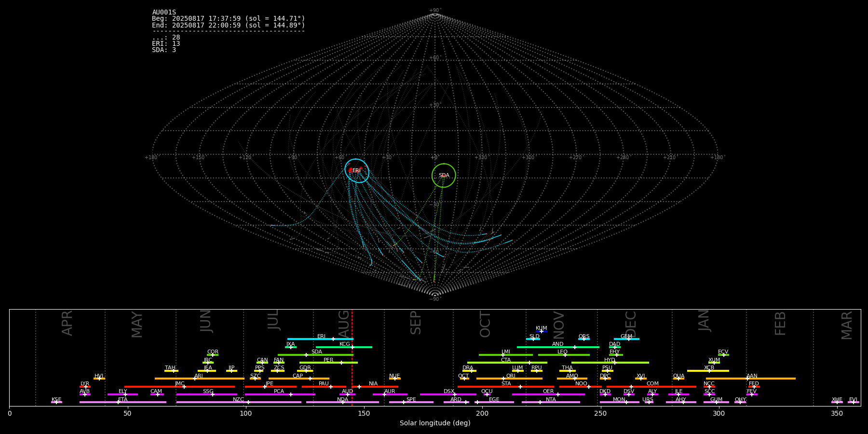Image resolution: width=868 pixels, height=434 pixels.
Task: Click the NOO shower bar
Action: point(581,387)
